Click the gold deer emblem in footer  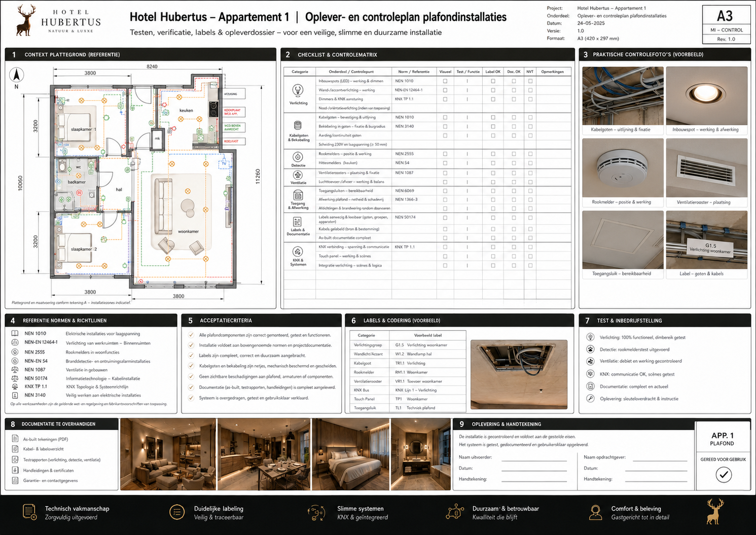[715, 511]
